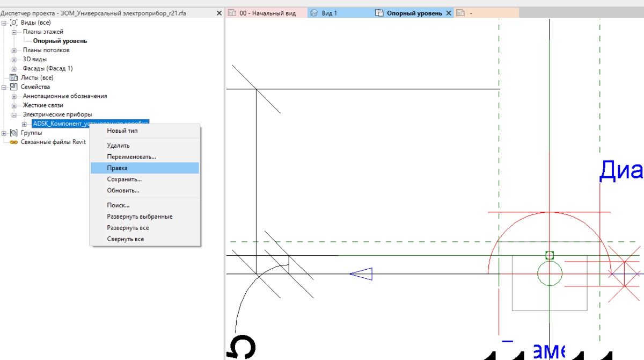The image size is (644, 360).
Task: Click the Семейства families icon
Action: [14, 87]
